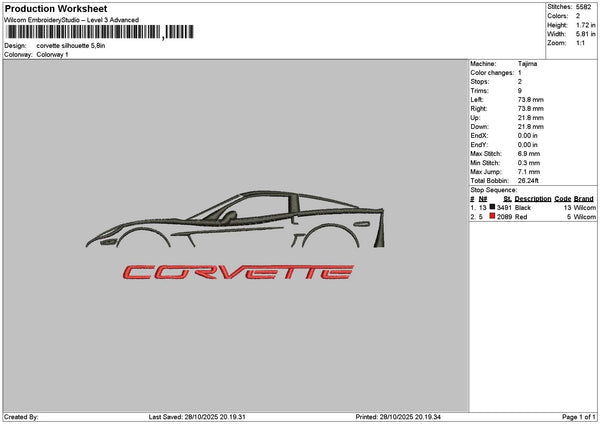Viewport: 600px width, 424px height.
Task: Select the Zoom value 1:1
Action: [580, 43]
